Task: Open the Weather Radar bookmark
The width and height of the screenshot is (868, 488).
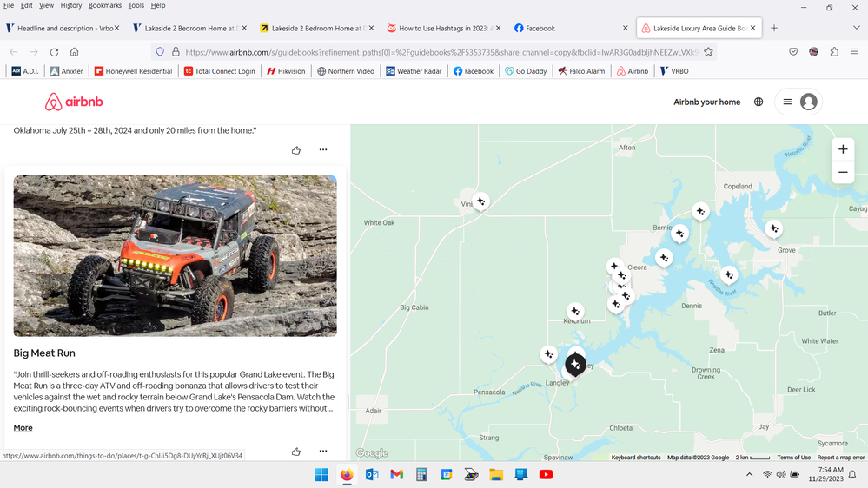Action: coord(414,71)
